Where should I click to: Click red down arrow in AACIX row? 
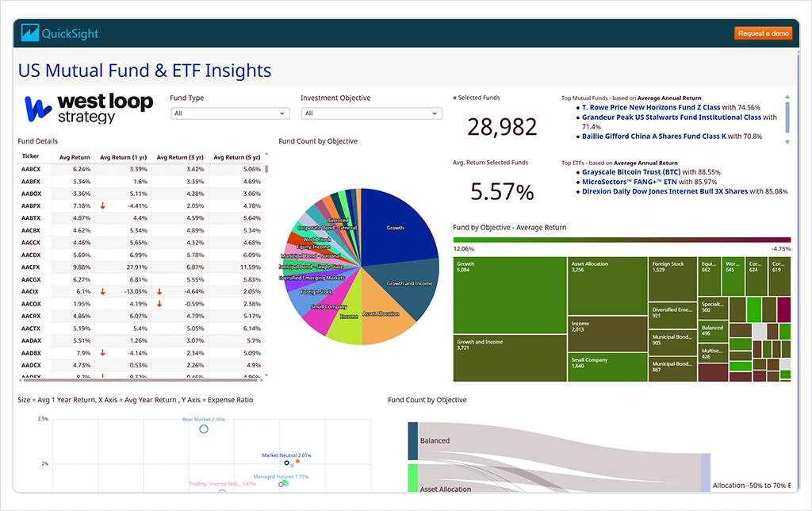(x=102, y=292)
